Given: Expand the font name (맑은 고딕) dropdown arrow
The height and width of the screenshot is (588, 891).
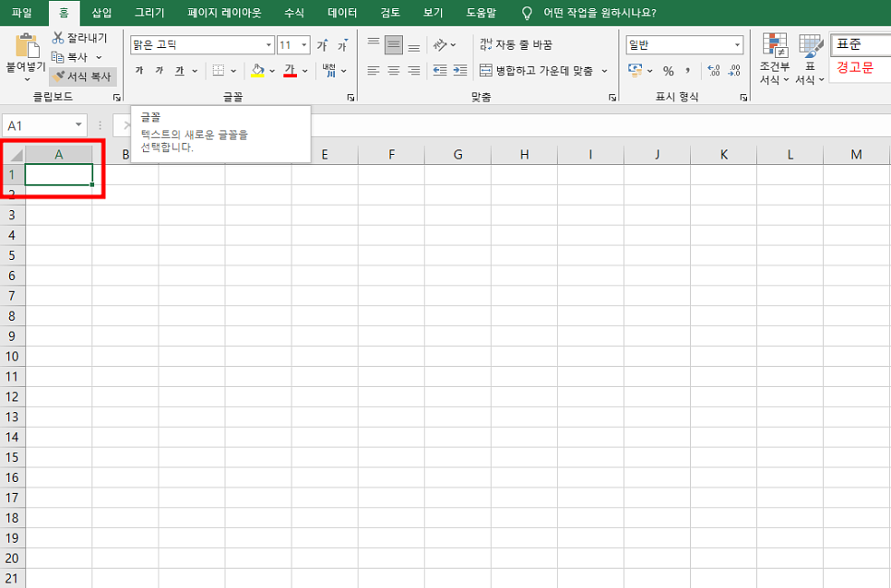Looking at the screenshot, I should (x=268, y=45).
